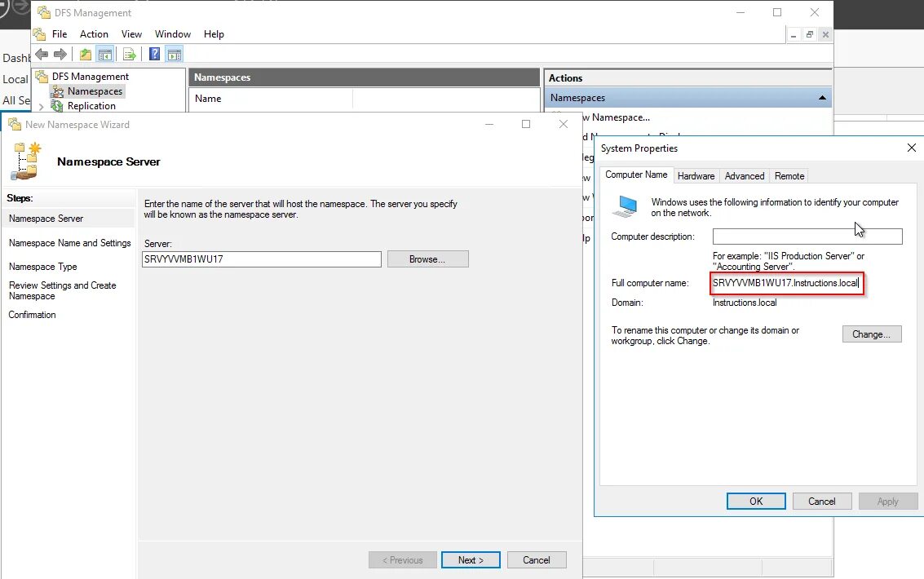Select Namespaces in console tree
Screen dimensions: 924x579
(x=95, y=91)
